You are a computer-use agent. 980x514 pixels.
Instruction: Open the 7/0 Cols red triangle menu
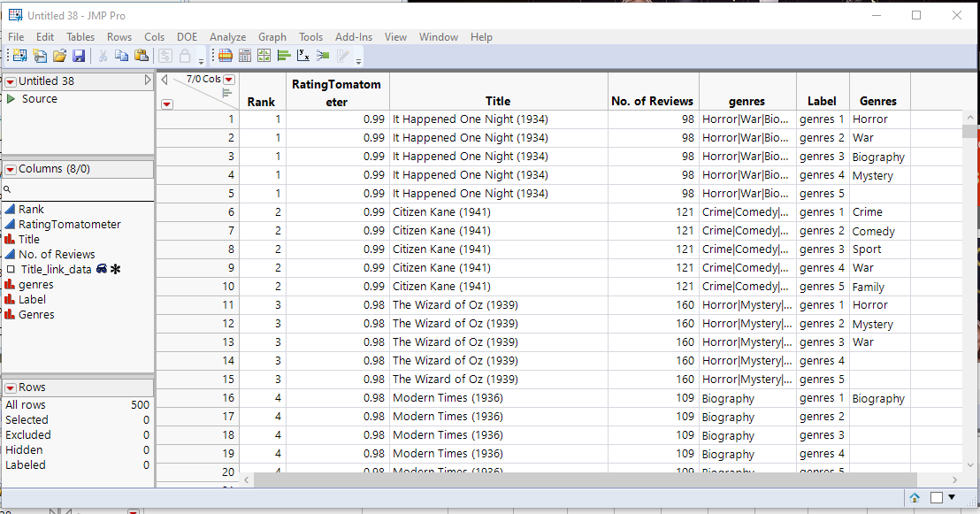click(x=228, y=79)
